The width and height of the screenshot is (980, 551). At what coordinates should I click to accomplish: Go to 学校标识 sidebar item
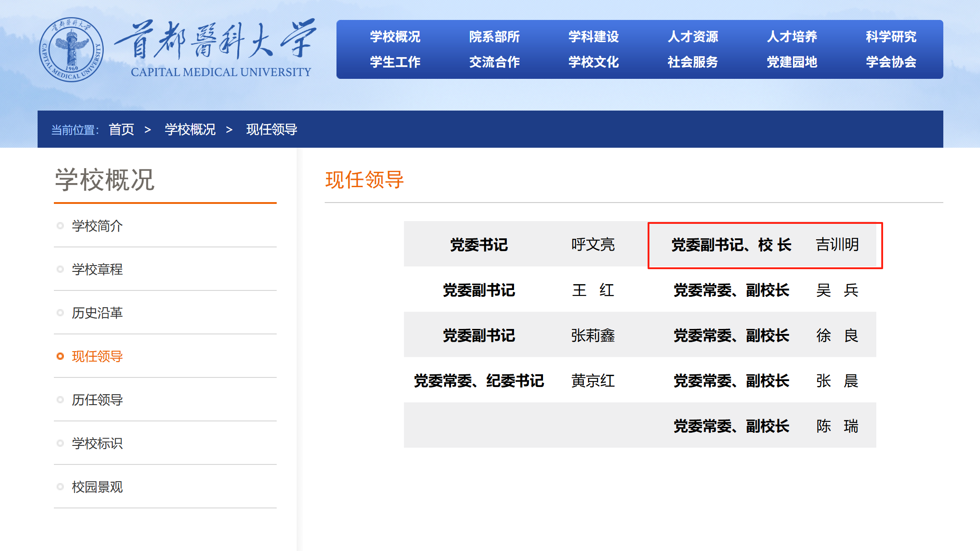click(x=97, y=443)
